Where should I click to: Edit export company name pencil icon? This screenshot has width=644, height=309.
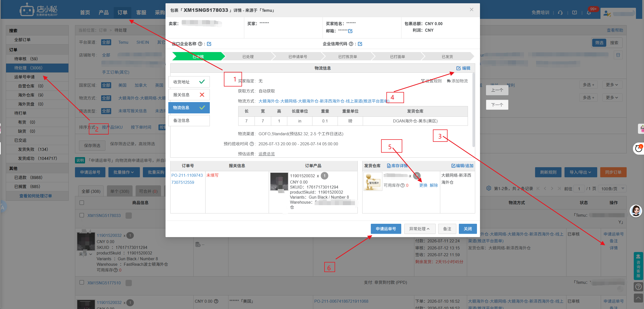[209, 44]
